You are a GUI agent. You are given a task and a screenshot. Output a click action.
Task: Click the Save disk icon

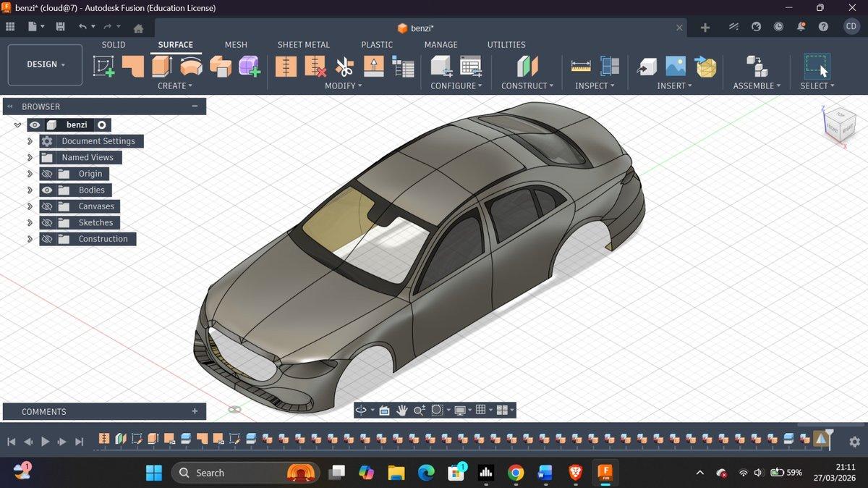pos(60,27)
